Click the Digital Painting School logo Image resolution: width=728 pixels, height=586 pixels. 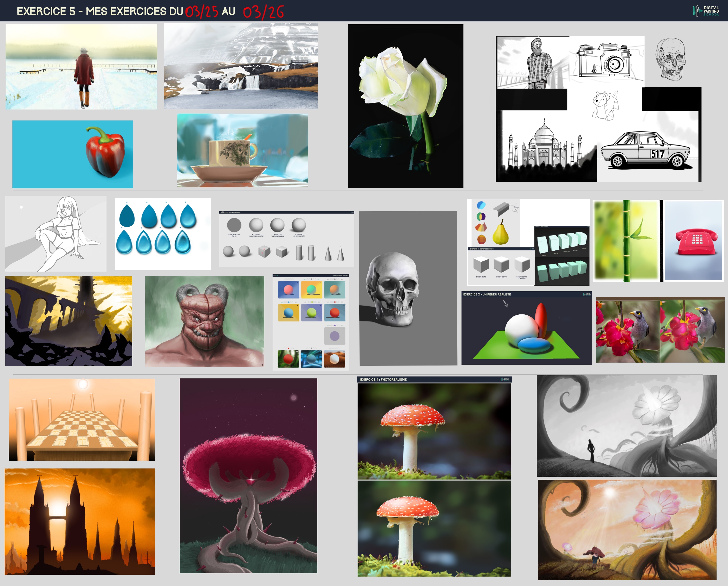pyautogui.click(x=706, y=11)
